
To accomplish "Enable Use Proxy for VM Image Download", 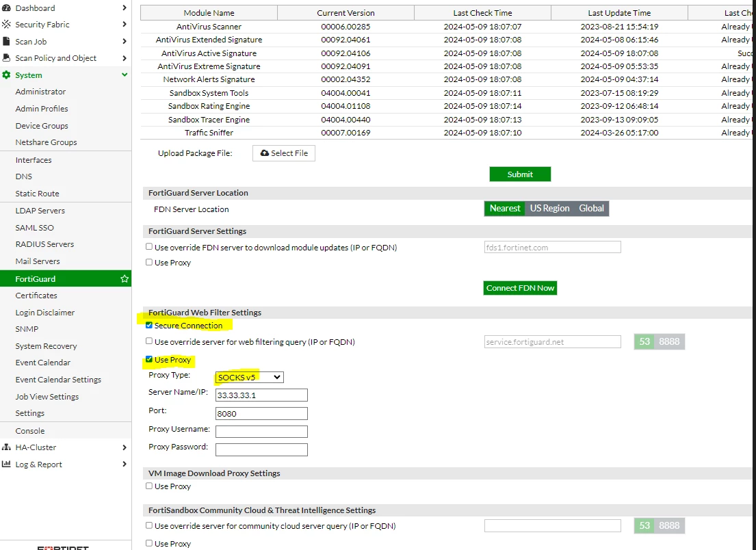I will tap(149, 486).
